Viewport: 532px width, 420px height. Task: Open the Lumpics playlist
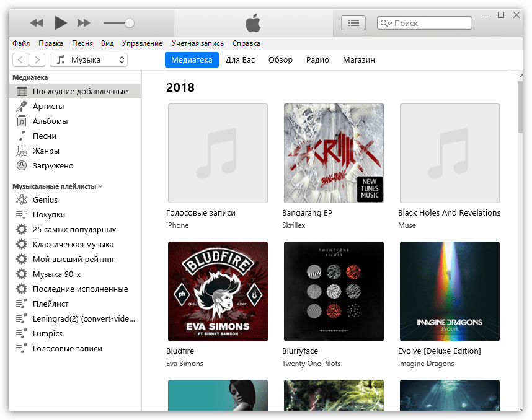[x=48, y=333]
